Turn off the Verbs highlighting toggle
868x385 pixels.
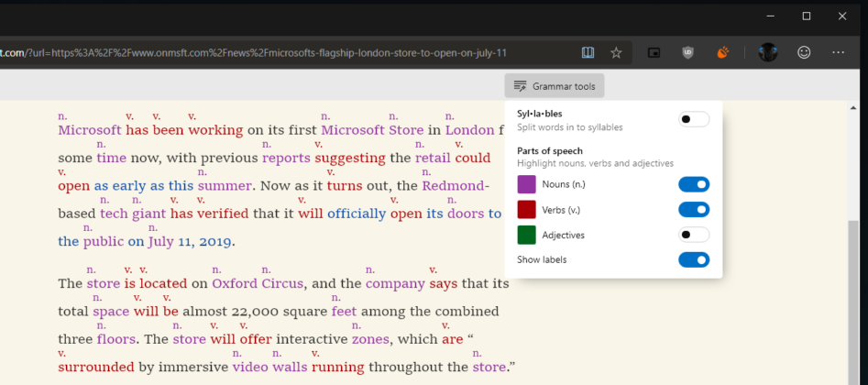pyautogui.click(x=694, y=210)
